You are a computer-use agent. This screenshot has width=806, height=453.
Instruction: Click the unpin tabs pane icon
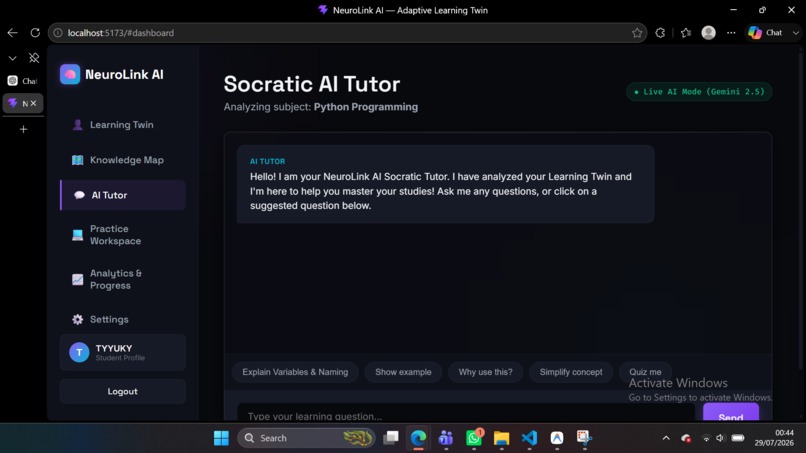[34, 58]
